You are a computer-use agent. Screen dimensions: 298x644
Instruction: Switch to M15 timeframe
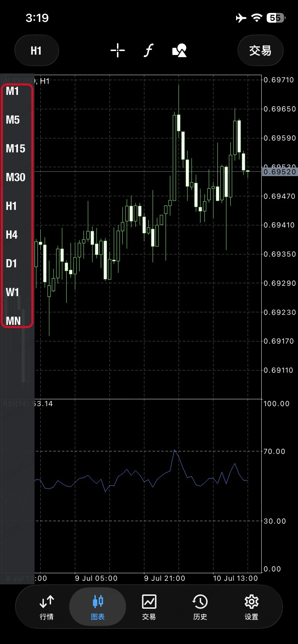(x=15, y=148)
